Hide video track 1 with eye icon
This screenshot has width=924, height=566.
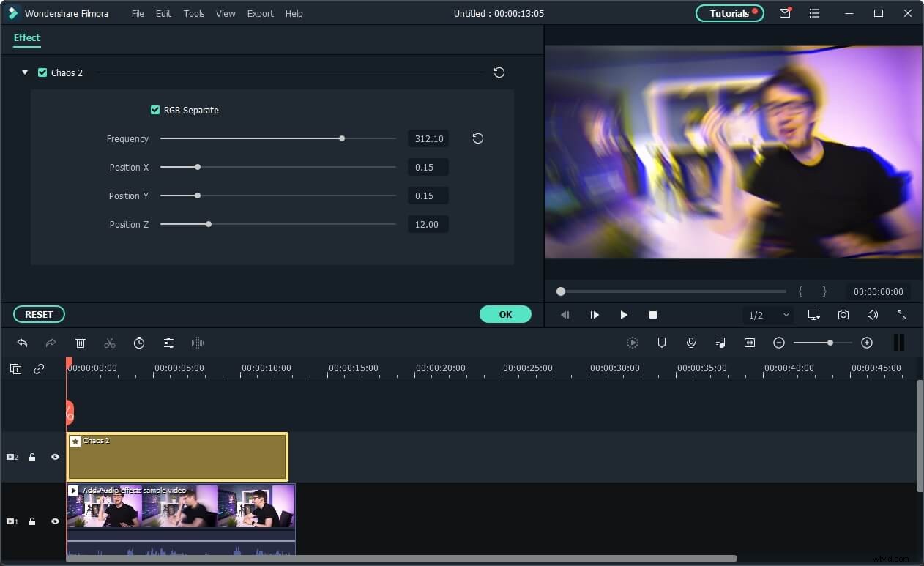point(55,521)
